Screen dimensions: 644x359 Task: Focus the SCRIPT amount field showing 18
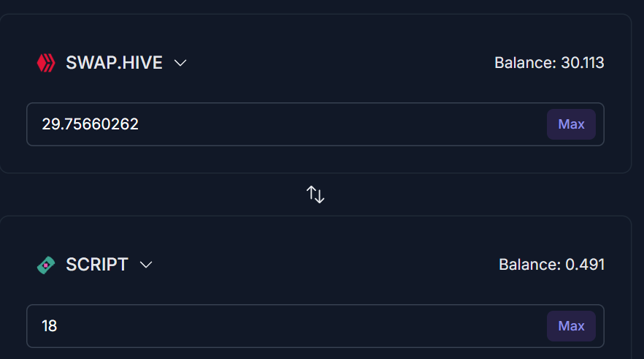pyautogui.click(x=315, y=326)
